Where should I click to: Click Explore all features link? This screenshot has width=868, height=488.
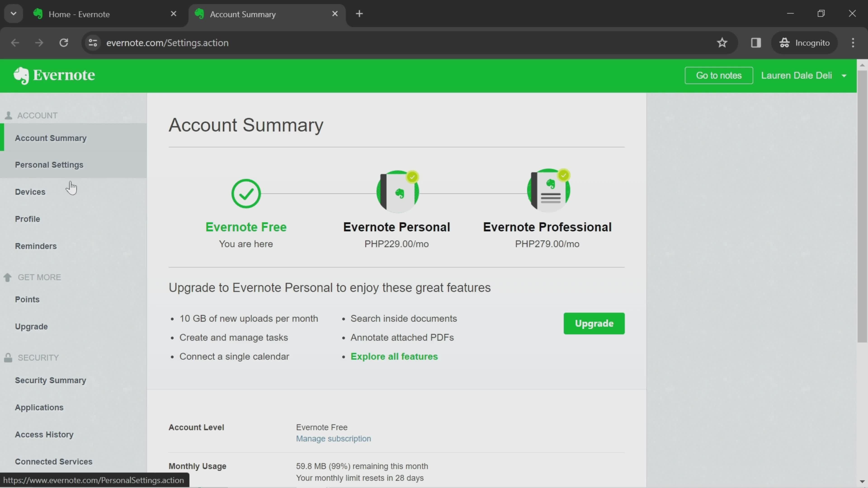[x=394, y=356]
